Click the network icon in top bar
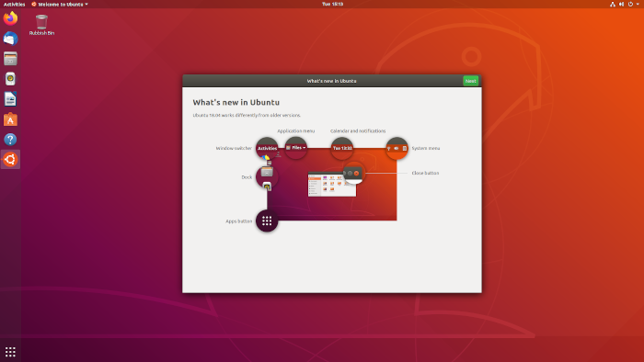The image size is (644, 362). [x=613, y=4]
